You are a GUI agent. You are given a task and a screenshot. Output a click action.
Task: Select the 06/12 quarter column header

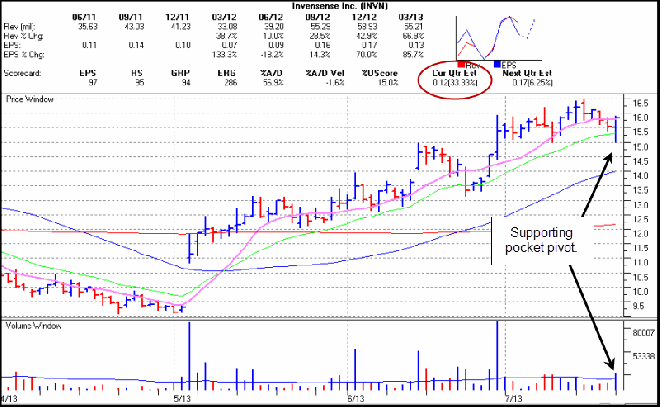[x=271, y=17]
